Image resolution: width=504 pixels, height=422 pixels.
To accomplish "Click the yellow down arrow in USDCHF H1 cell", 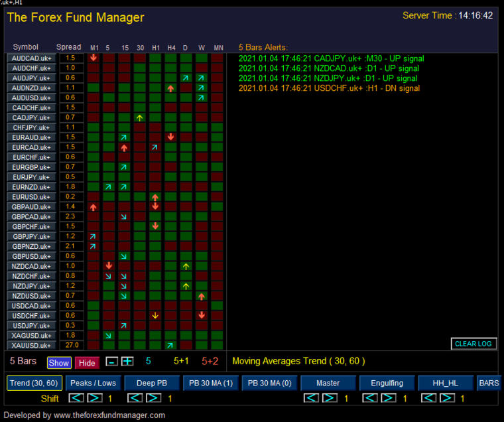I will click(155, 316).
